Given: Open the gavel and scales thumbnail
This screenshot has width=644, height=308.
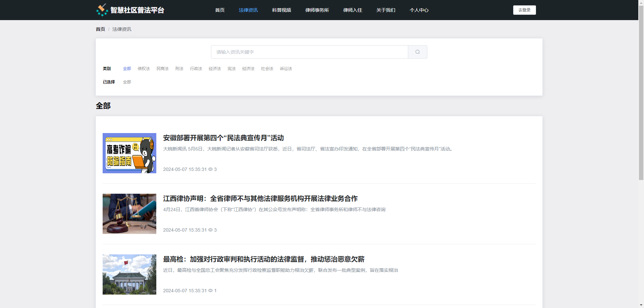Looking at the screenshot, I should point(129,214).
